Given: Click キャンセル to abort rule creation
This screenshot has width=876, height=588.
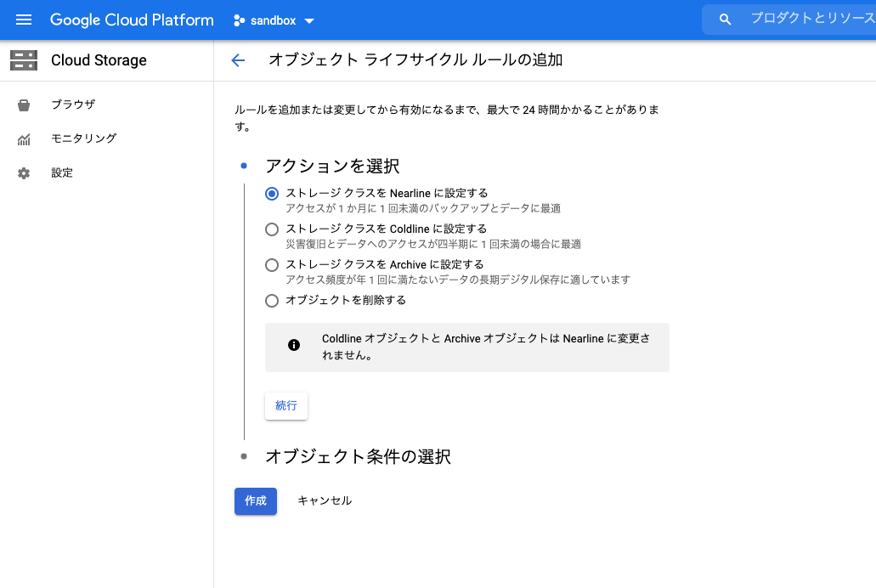Looking at the screenshot, I should (x=324, y=500).
